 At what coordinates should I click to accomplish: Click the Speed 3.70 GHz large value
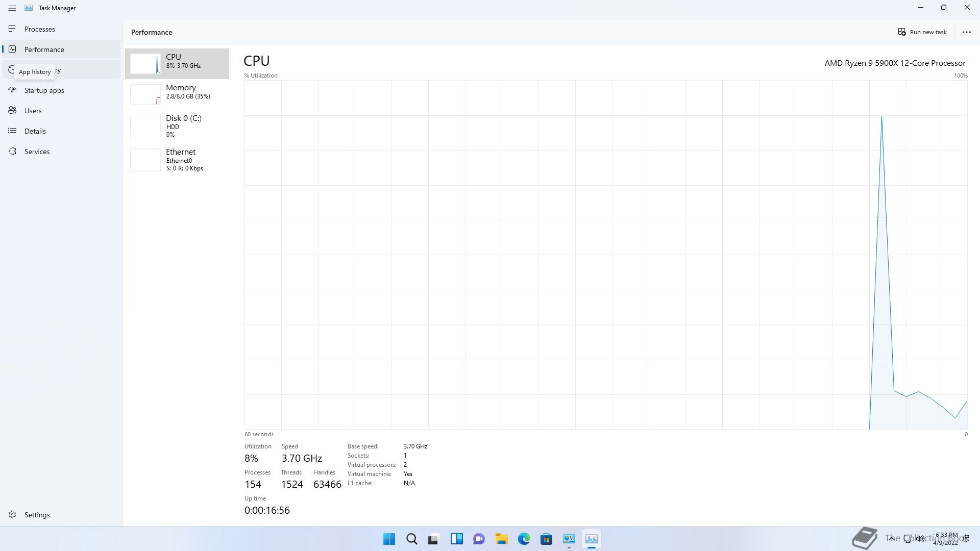302,458
